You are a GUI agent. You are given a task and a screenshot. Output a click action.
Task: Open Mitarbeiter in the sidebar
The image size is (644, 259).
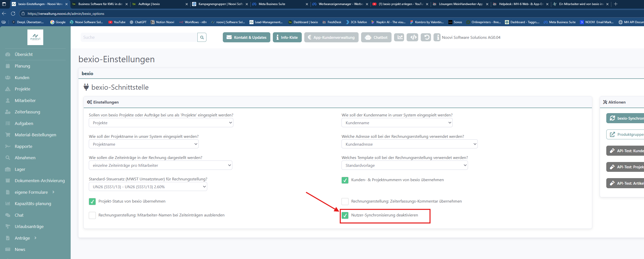[x=25, y=101]
